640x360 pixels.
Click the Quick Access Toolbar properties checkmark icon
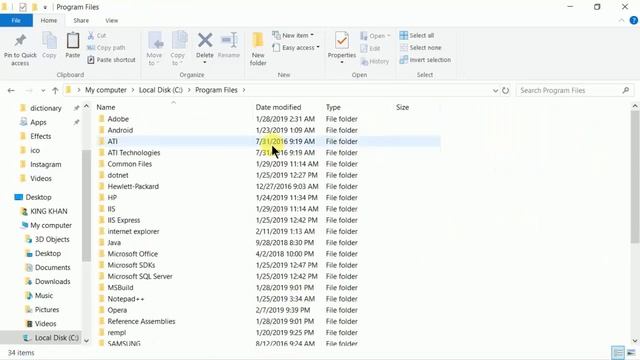22,7
